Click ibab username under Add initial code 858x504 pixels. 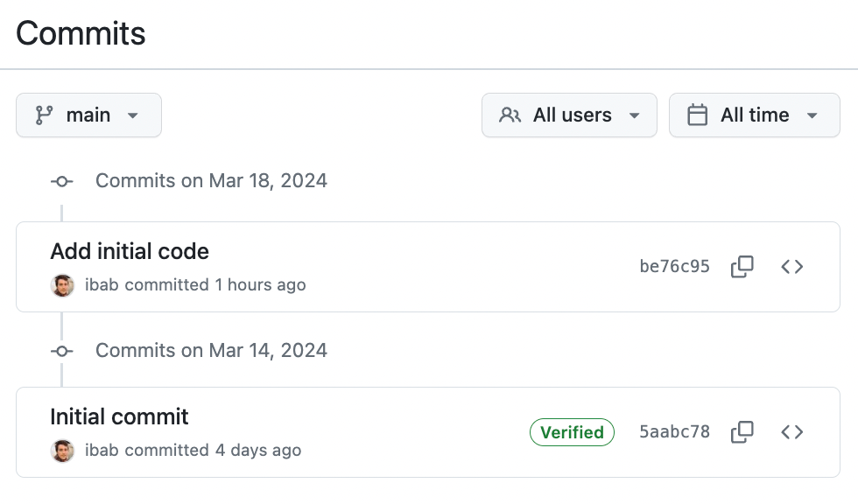click(x=102, y=284)
